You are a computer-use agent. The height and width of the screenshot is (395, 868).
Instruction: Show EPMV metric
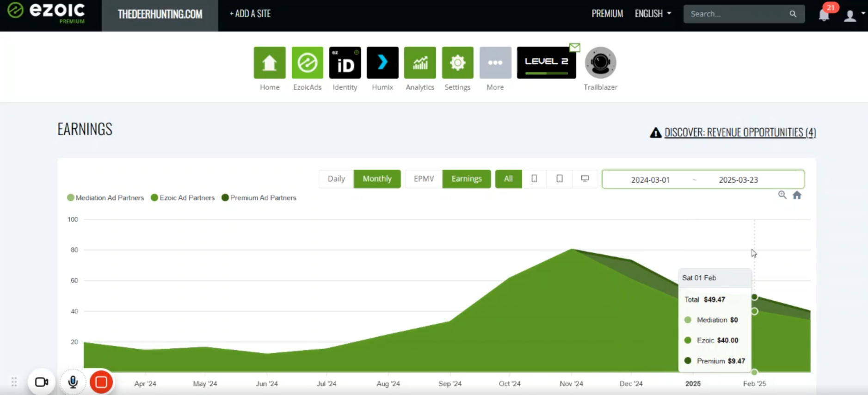(x=424, y=179)
